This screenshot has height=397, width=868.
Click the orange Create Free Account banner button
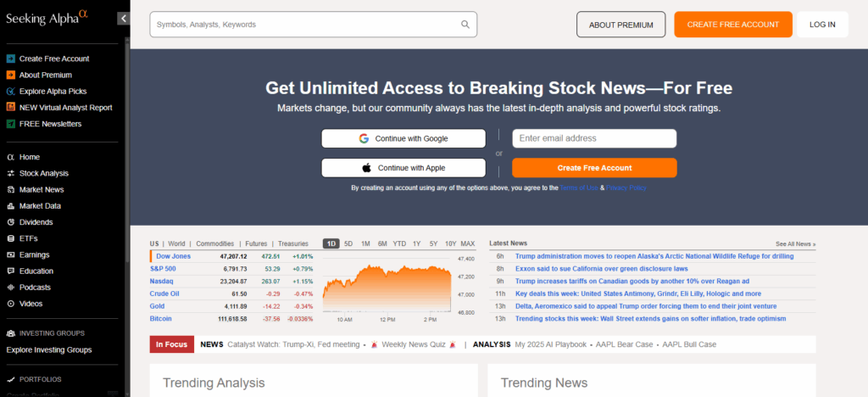coord(594,168)
